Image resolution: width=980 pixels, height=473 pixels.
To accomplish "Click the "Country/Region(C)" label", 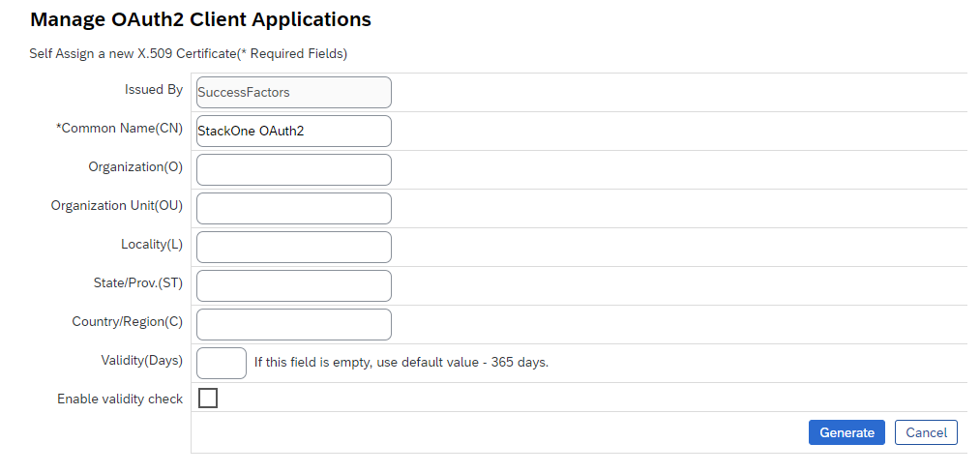I will click(x=128, y=322).
